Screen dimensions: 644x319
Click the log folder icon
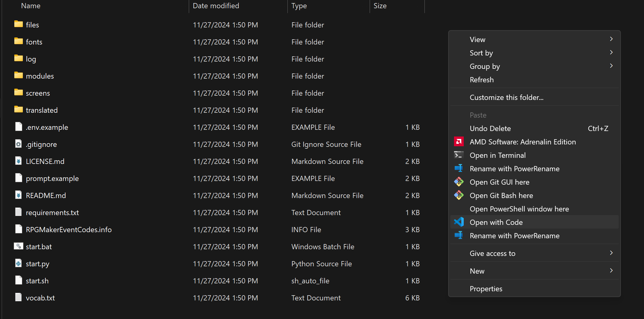pyautogui.click(x=19, y=58)
